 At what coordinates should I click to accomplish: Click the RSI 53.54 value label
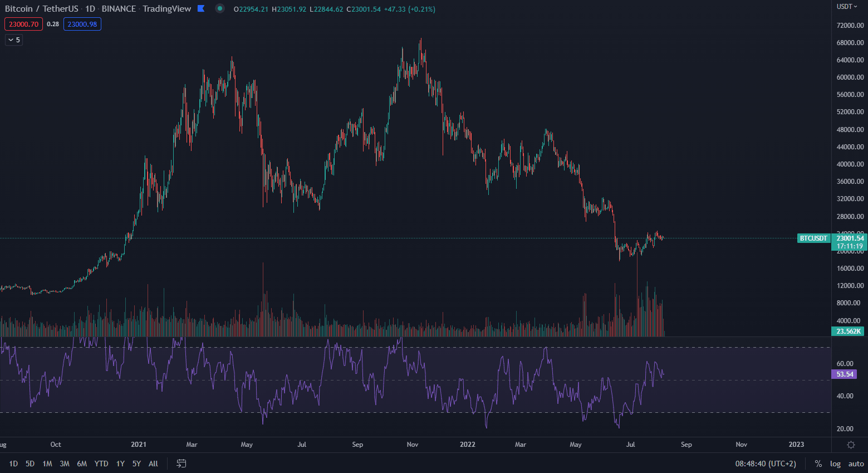tap(845, 374)
